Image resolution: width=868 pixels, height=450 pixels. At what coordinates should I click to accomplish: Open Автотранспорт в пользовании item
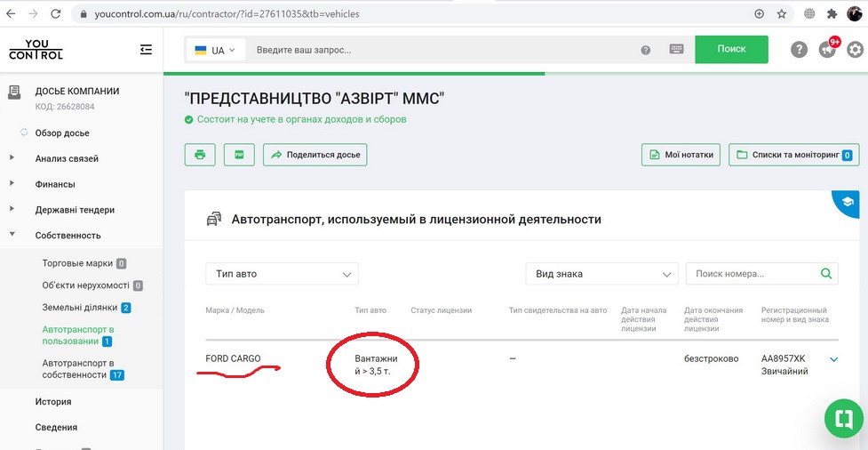pyautogui.click(x=78, y=335)
